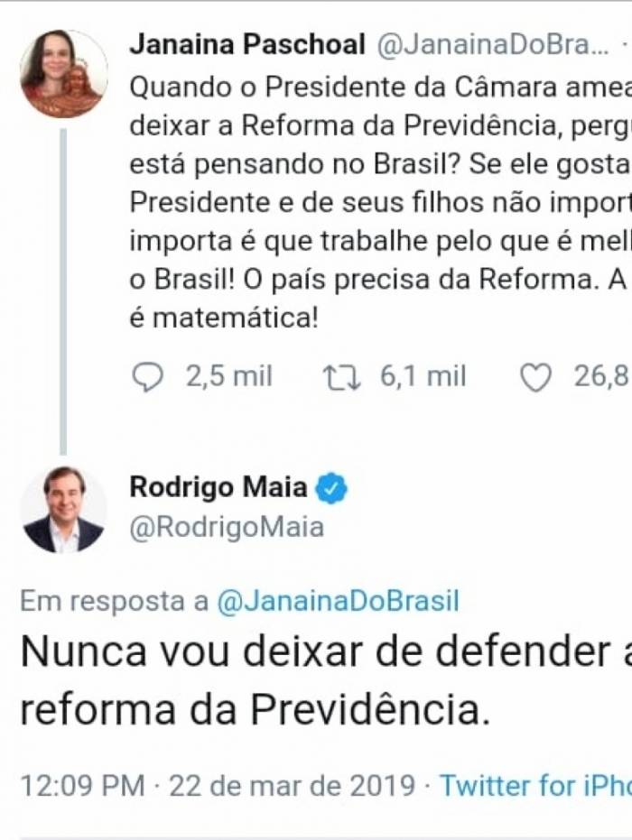632x840 pixels.
Task: Click the gray thread line connecting tweets
Action: [x=63, y=289]
